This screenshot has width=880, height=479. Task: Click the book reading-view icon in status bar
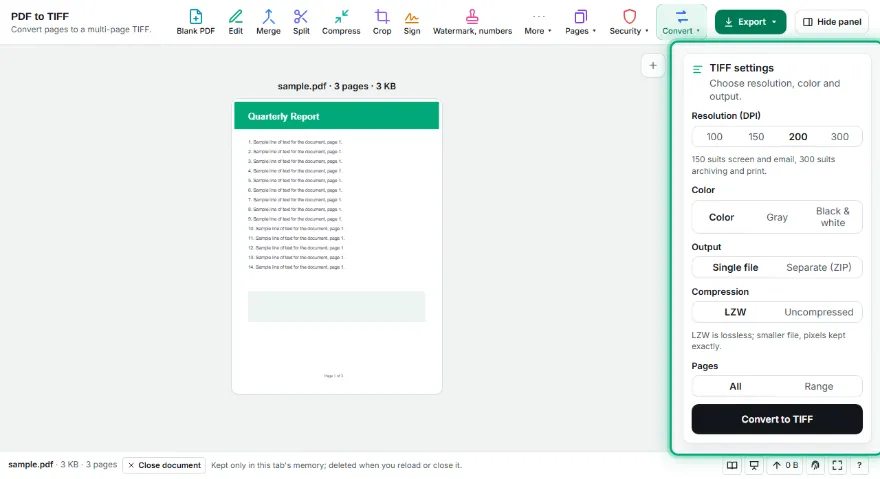(732, 465)
